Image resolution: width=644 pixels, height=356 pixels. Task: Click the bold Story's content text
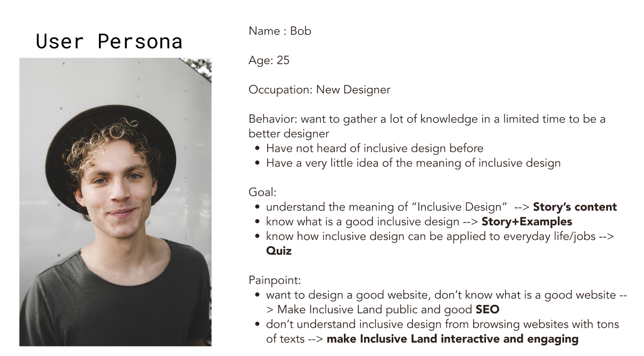(x=575, y=207)
